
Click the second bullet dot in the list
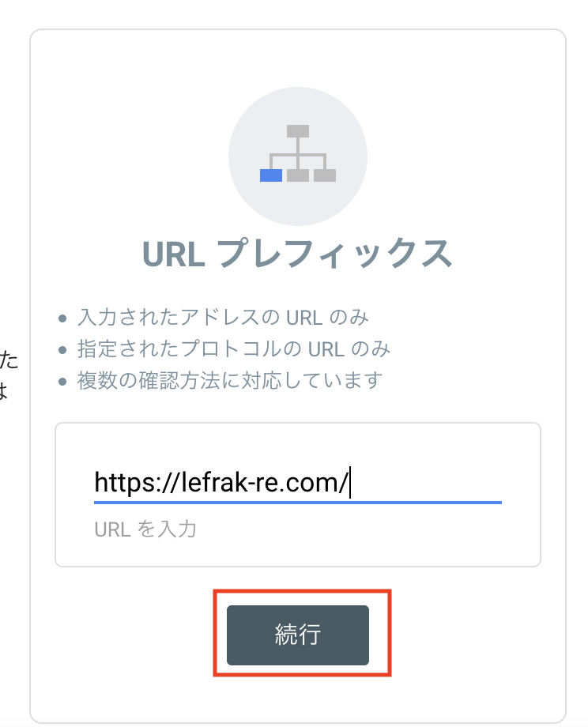[62, 350]
